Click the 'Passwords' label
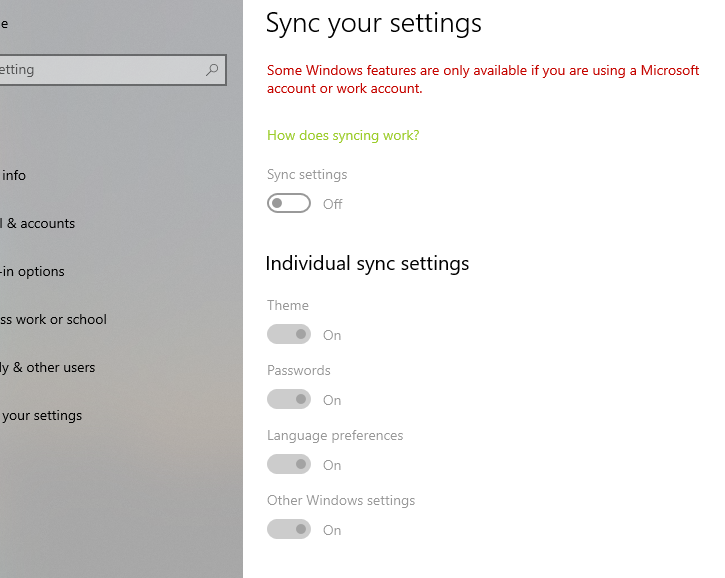The width and height of the screenshot is (725, 578). (299, 370)
